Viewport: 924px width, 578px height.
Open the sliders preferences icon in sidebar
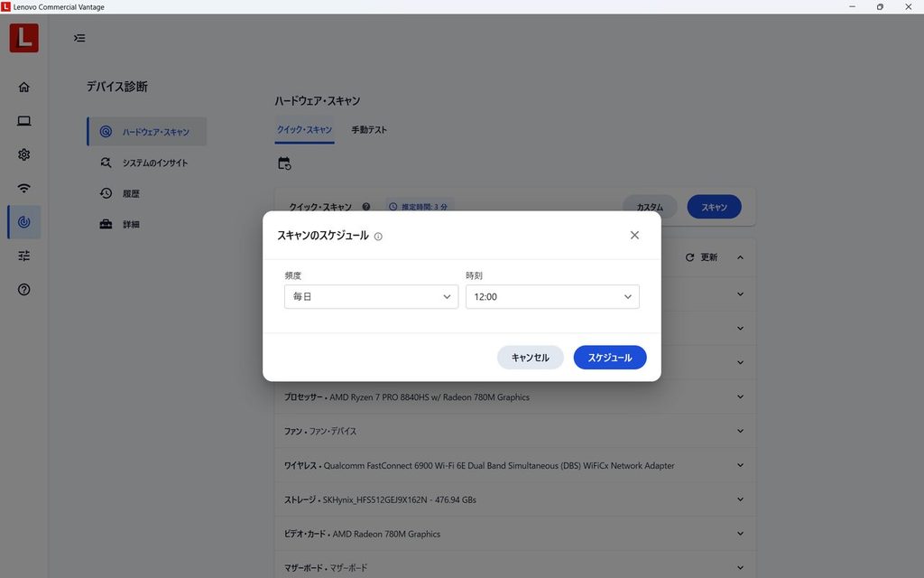point(23,256)
